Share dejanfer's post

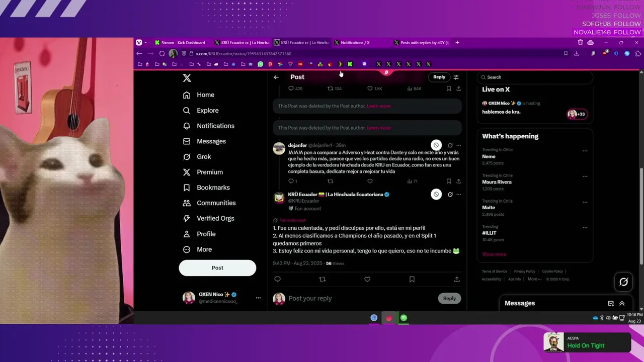coord(458,181)
